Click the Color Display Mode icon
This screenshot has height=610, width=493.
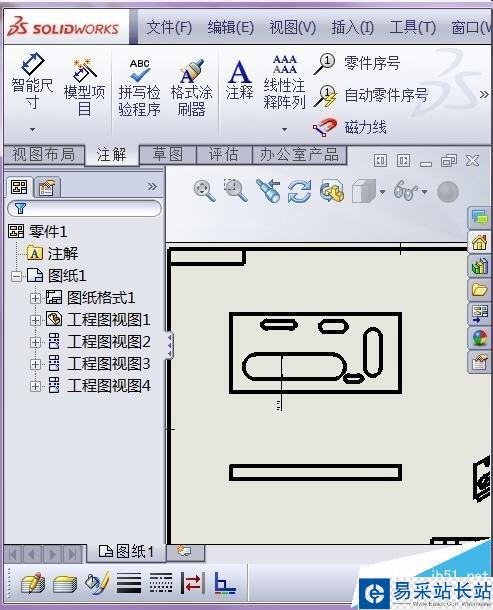pyautogui.click(x=225, y=584)
